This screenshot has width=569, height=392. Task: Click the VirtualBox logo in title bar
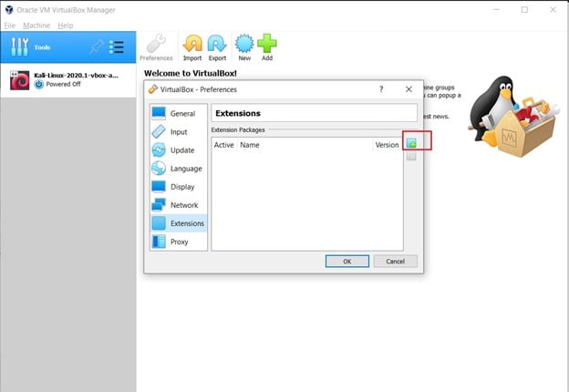tap(9, 10)
